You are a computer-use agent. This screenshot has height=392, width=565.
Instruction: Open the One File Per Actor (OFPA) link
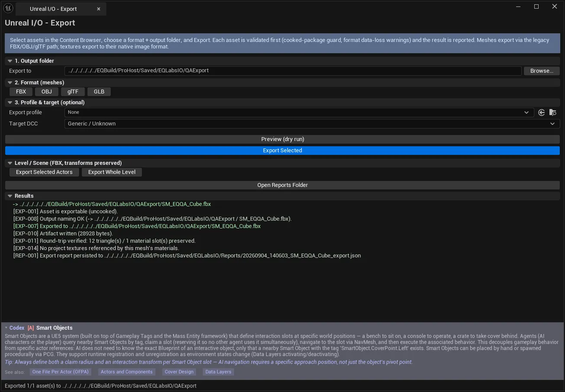tap(61, 372)
